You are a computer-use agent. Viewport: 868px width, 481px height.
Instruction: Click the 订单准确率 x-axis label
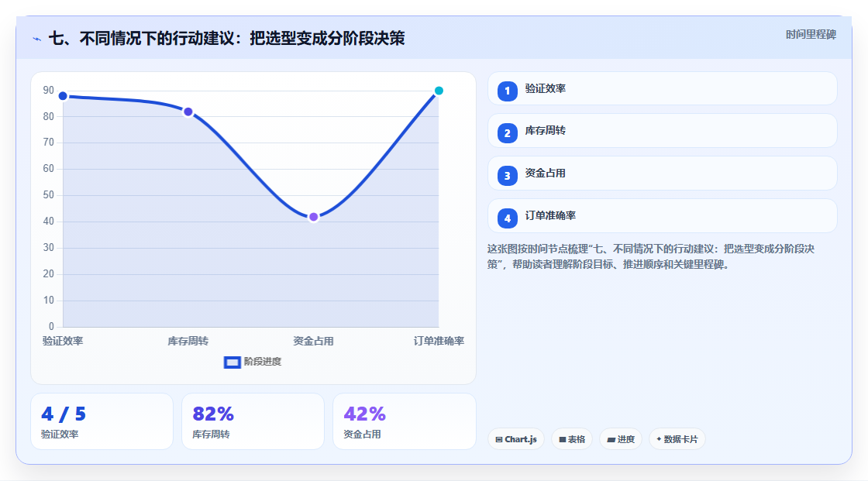pos(439,341)
